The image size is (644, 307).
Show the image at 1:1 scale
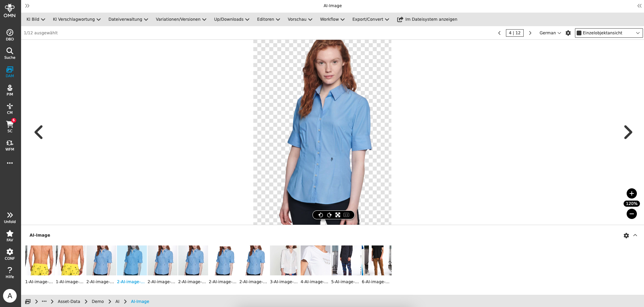pos(346,215)
